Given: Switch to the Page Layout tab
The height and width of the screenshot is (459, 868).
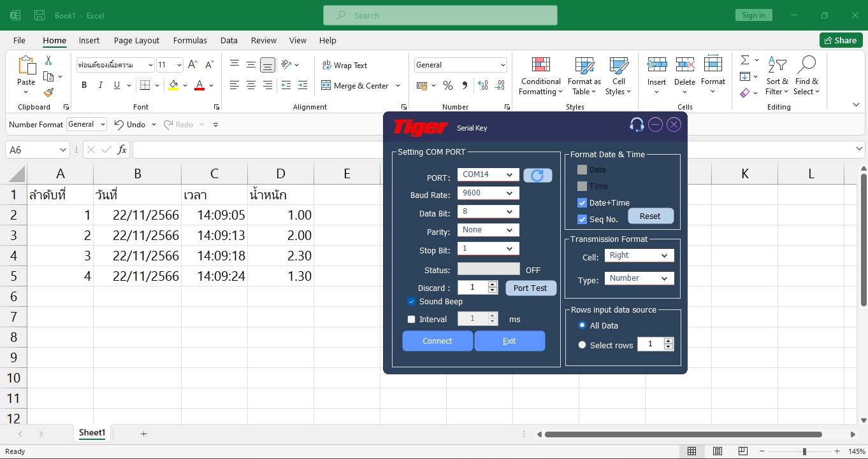Looking at the screenshot, I should tap(136, 40).
